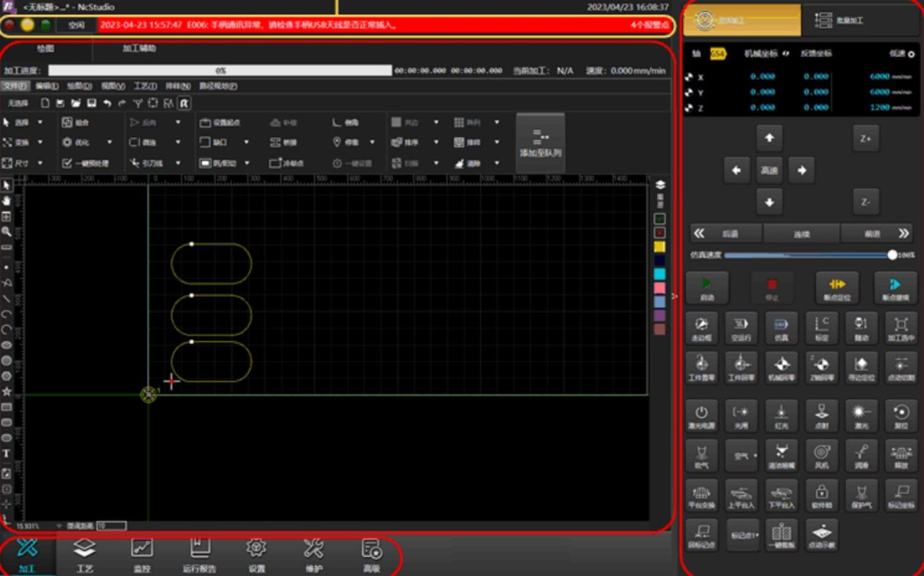Toggle the 一键预处理 checkbox
Screen dimensions: 924x576
(68, 163)
